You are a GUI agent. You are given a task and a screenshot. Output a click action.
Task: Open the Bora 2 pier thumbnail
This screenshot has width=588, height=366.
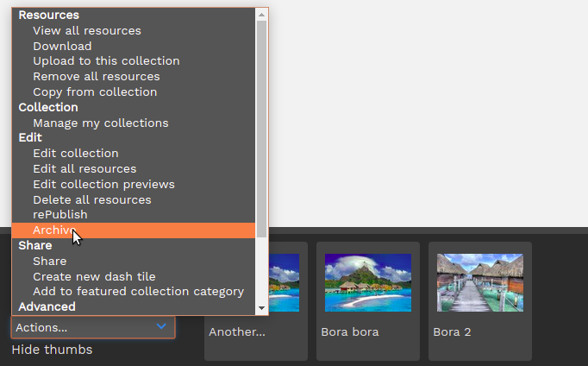[480, 282]
